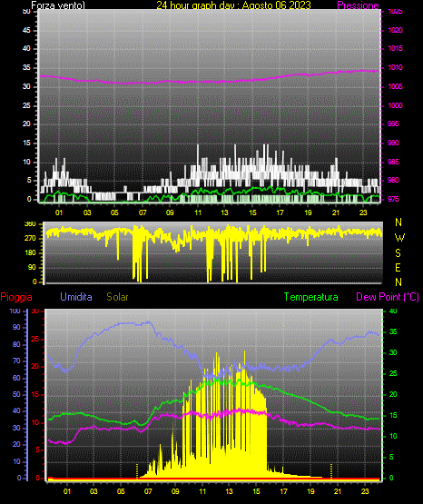Click the '1000' pressure axis value

click(395, 105)
